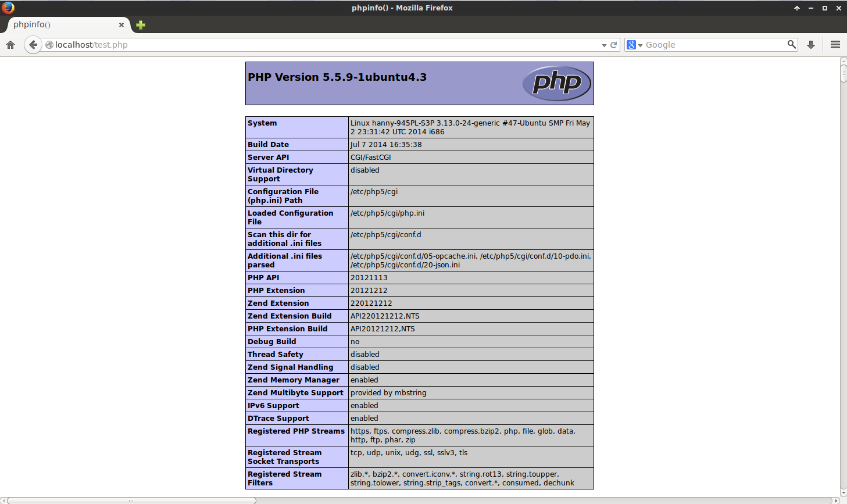Open a new tab with the plus icon
The image size is (847, 504).
(141, 25)
